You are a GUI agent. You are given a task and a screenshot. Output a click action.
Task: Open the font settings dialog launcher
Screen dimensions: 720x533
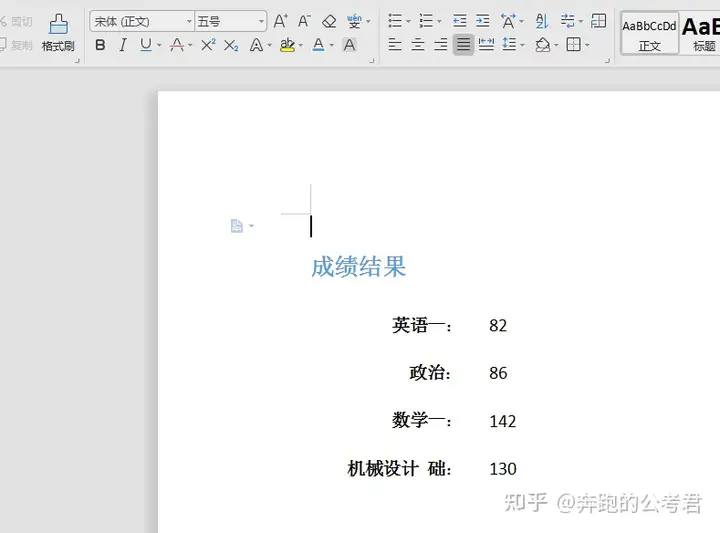coord(371,61)
